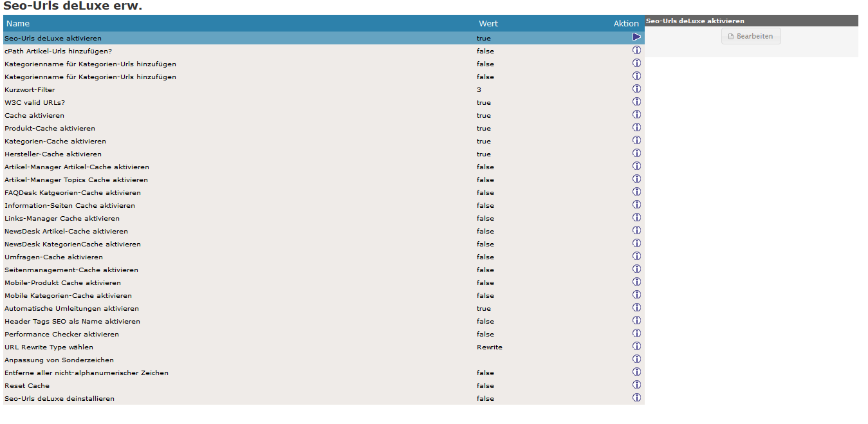Open info icon for Automatische Umleitungen aktivieren
Image resolution: width=868 pixels, height=424 pixels.
click(x=636, y=308)
